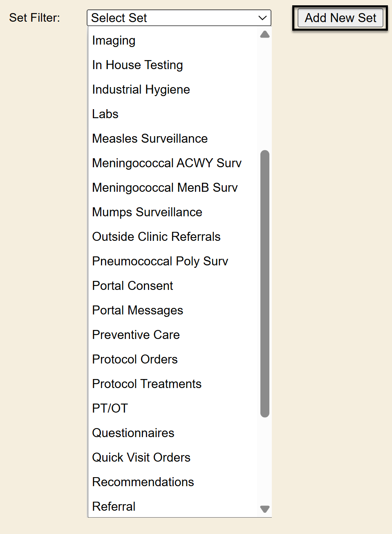
Task: Select the Industrial Hygiene set
Action: [141, 90]
